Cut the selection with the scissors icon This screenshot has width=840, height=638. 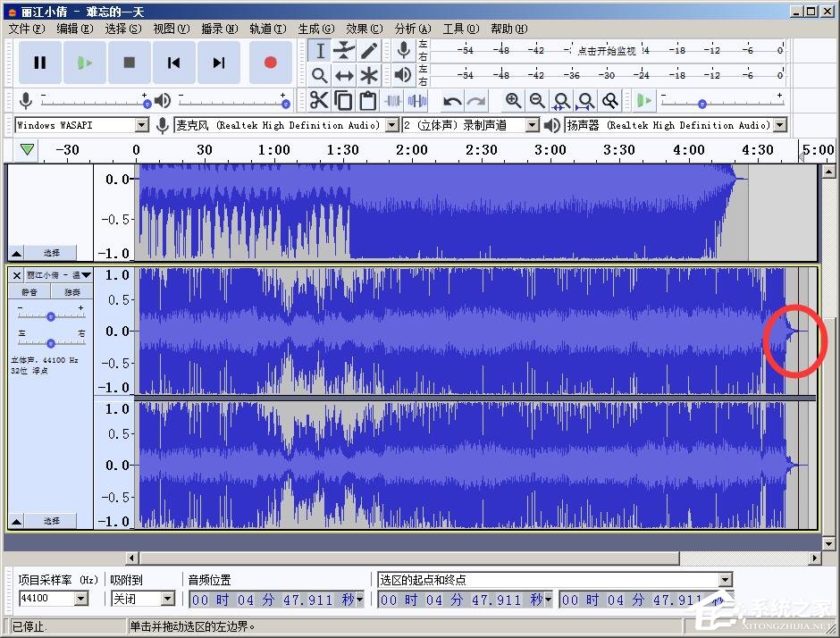point(319,100)
